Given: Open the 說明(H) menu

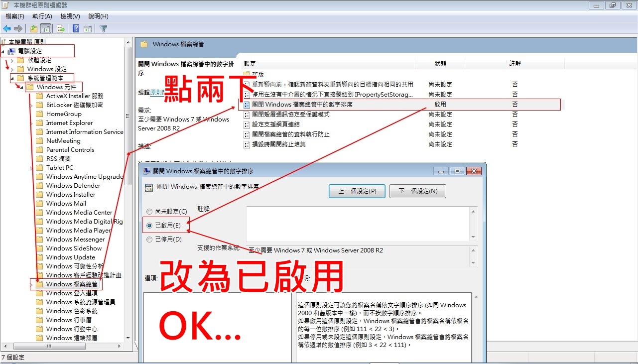Looking at the screenshot, I should 98,16.
